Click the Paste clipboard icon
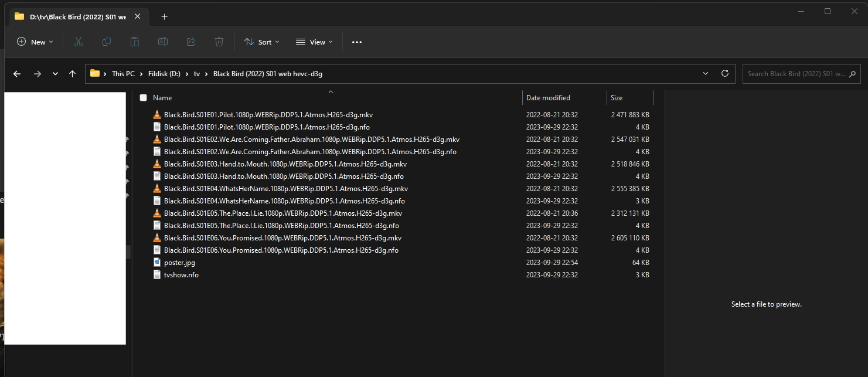Image resolution: width=868 pixels, height=377 pixels. click(x=135, y=42)
